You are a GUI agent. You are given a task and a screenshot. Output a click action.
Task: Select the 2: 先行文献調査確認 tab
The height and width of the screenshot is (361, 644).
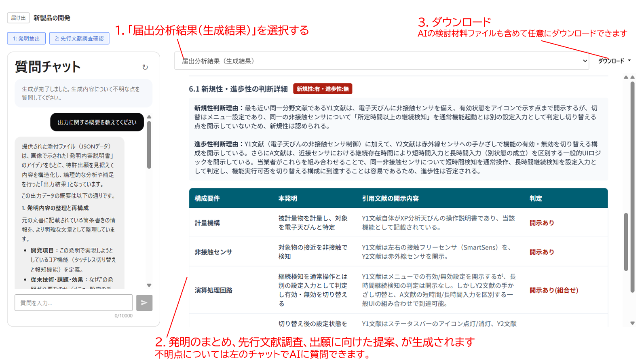pyautogui.click(x=79, y=38)
